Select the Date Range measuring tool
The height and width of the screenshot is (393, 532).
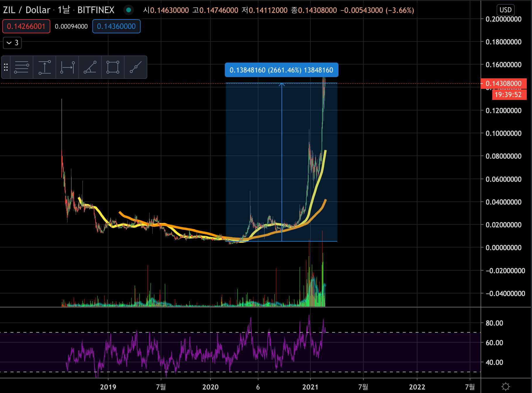coord(67,67)
